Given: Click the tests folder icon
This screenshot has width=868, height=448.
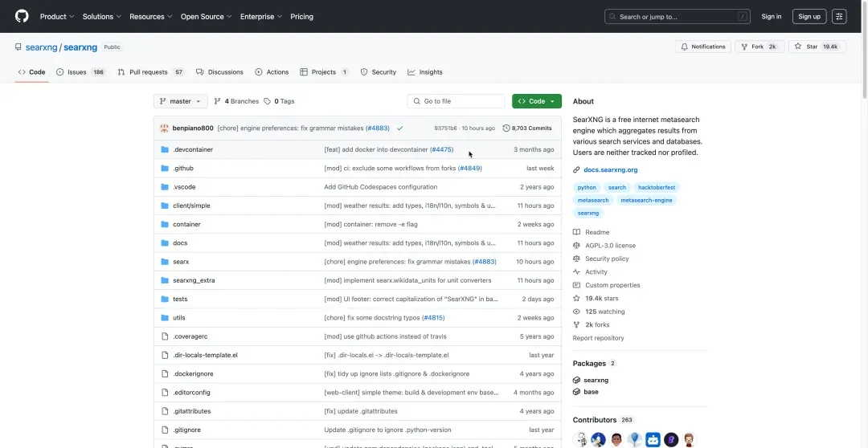Looking at the screenshot, I should tap(165, 299).
